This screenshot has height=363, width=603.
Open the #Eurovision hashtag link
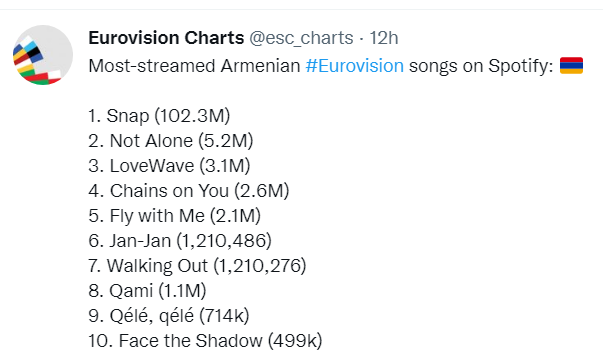[355, 66]
